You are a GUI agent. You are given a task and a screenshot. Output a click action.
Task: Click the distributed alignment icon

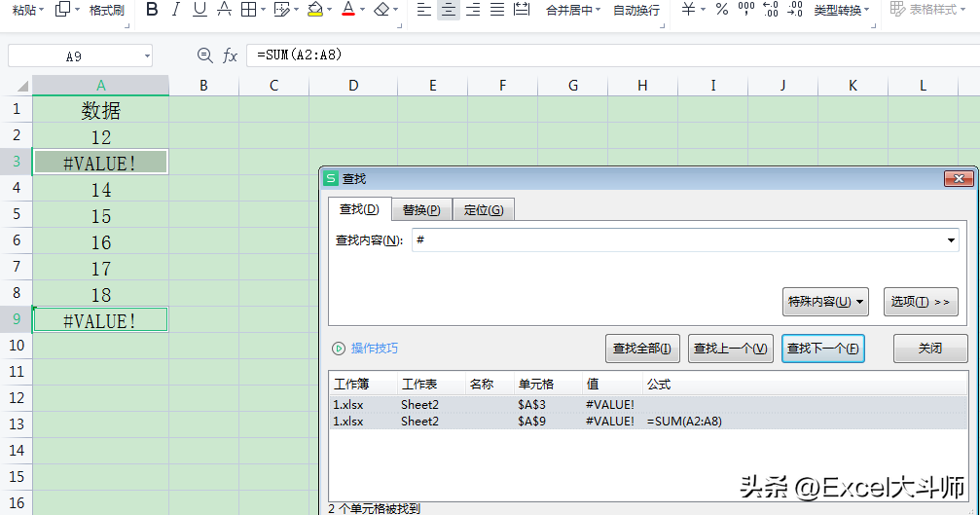pos(522,10)
